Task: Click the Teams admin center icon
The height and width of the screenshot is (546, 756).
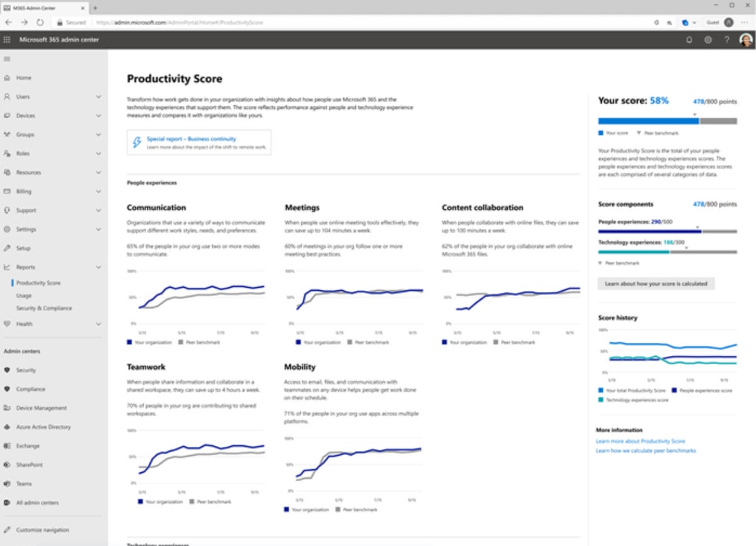Action: [7, 484]
